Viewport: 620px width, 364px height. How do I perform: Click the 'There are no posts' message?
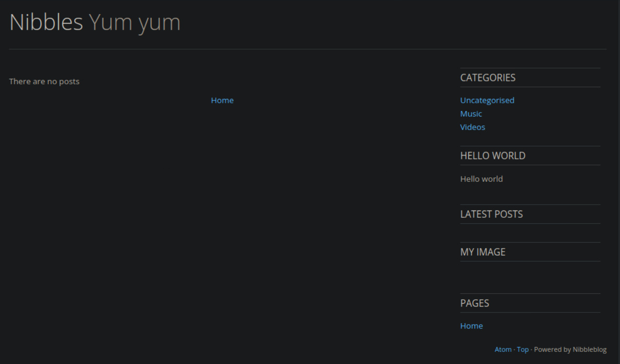44,81
